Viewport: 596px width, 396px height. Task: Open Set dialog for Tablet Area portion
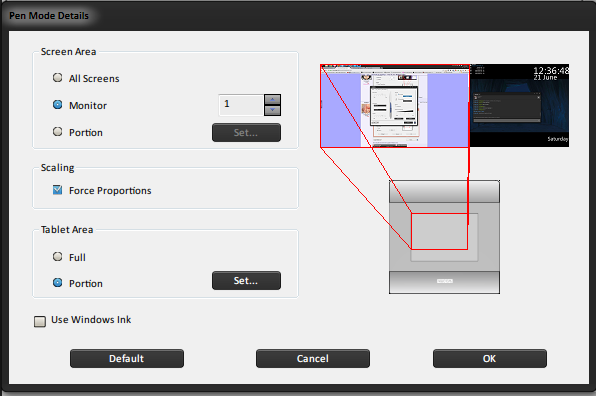tap(246, 280)
